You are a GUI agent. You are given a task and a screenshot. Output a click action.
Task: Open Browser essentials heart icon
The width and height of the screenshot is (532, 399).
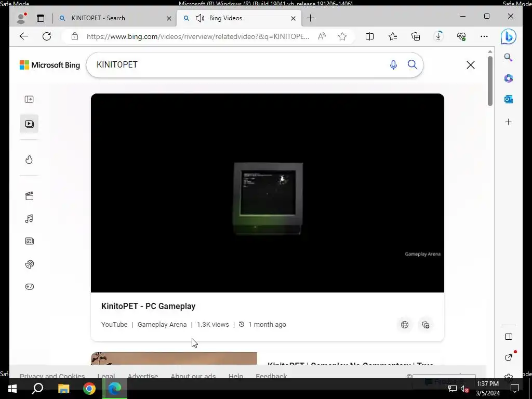pyautogui.click(x=461, y=36)
